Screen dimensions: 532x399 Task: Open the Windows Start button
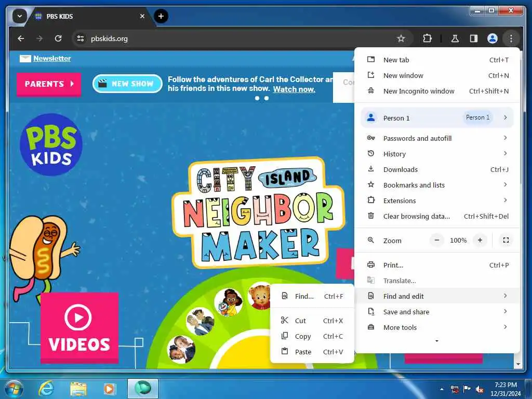click(x=14, y=389)
